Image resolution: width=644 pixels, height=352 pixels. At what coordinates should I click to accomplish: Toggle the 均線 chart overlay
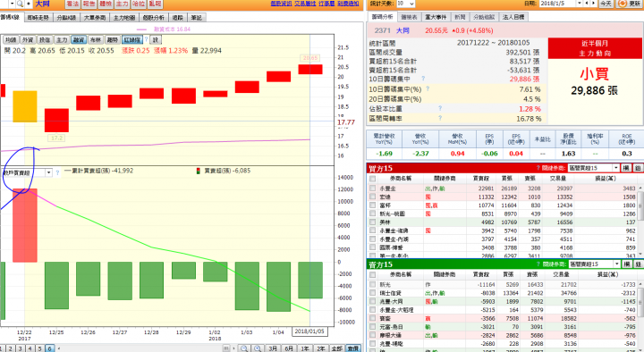[x=11, y=40]
